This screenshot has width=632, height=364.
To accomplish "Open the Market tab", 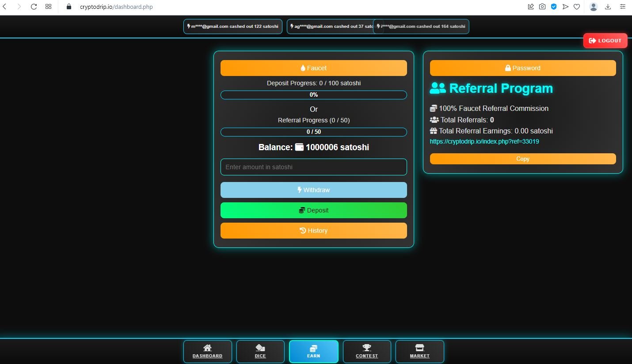I will 419,352.
